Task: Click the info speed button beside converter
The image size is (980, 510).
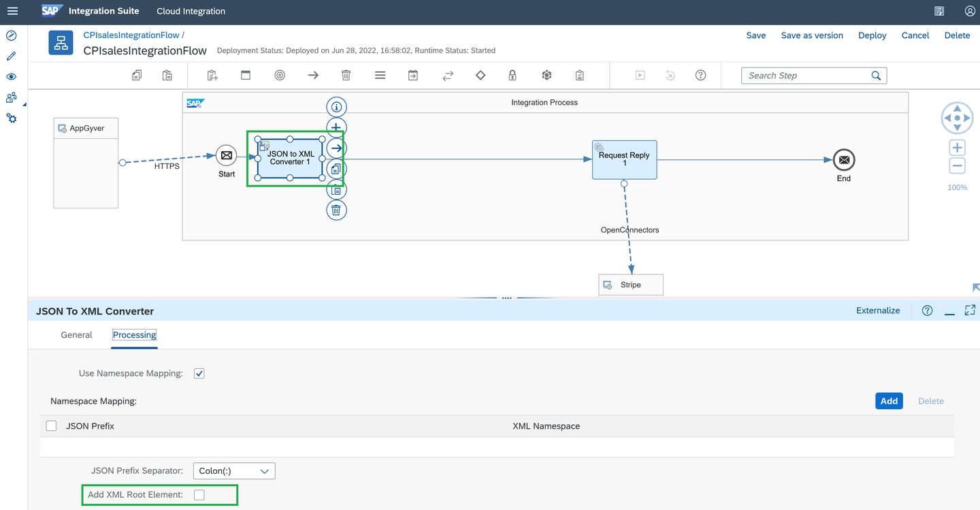Action: point(336,107)
